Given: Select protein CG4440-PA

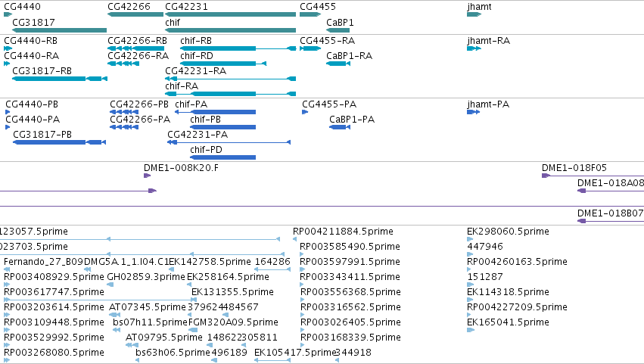Looking at the screenshot, I should tap(33, 119).
